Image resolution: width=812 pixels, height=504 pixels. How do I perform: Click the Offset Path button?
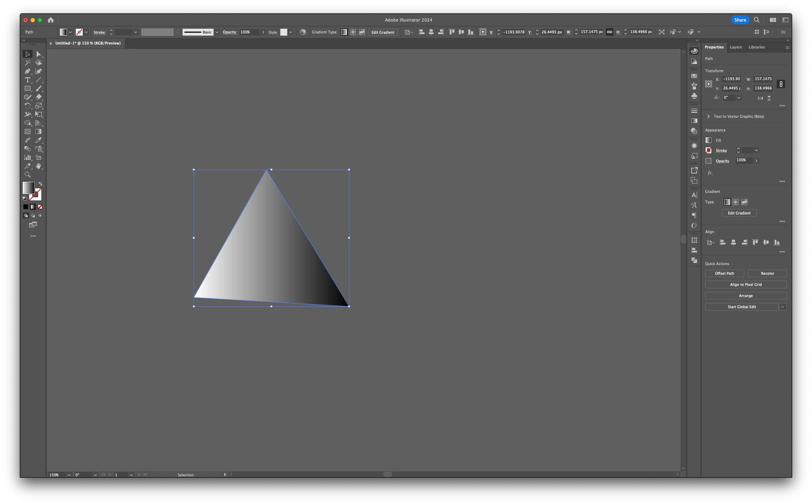[724, 273]
